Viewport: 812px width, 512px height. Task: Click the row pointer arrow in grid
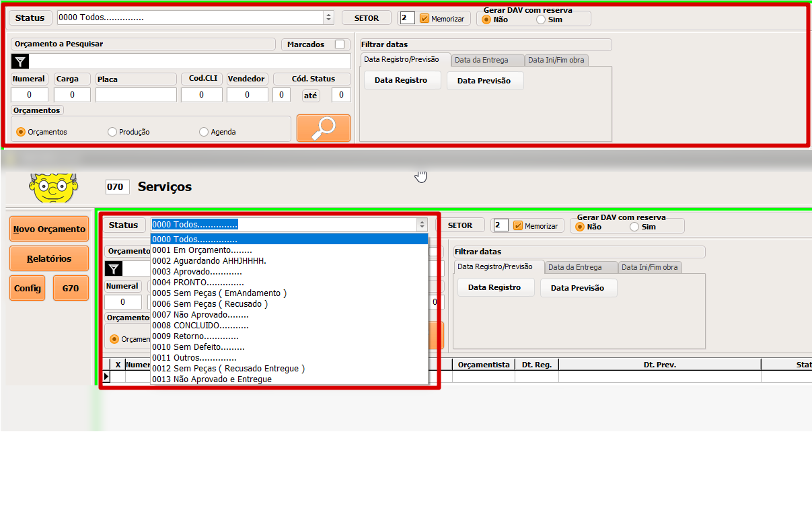[106, 377]
